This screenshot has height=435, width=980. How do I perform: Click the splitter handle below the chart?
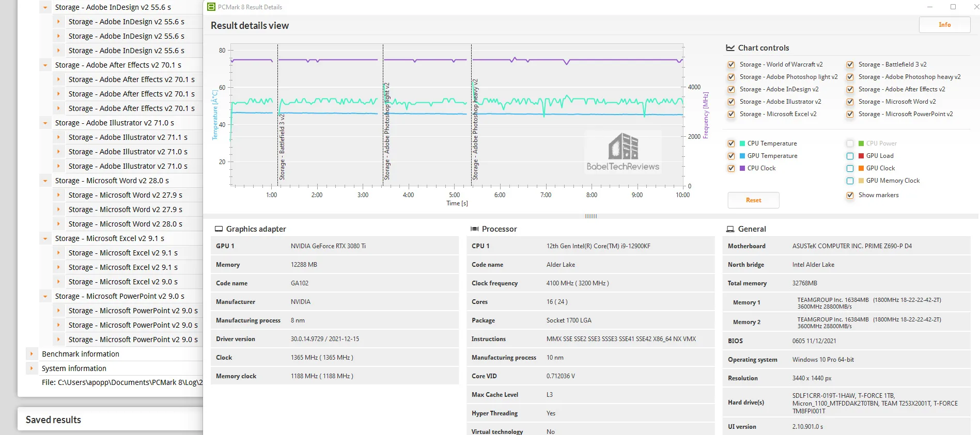(x=591, y=216)
